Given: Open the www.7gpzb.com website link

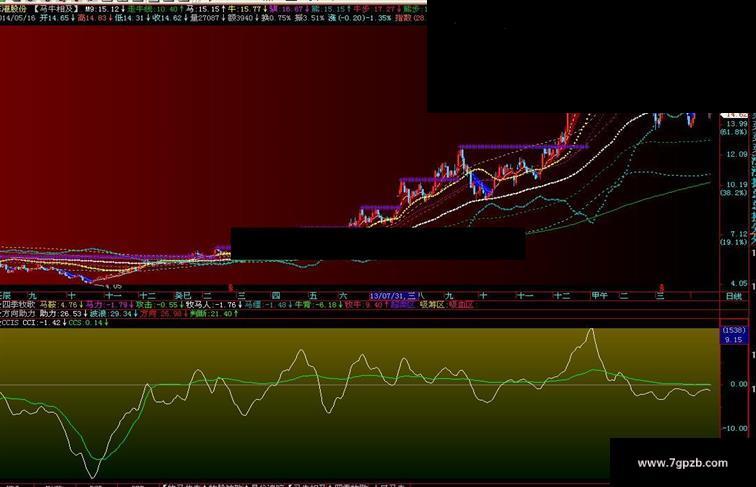Looking at the screenshot, I should click(682, 463).
